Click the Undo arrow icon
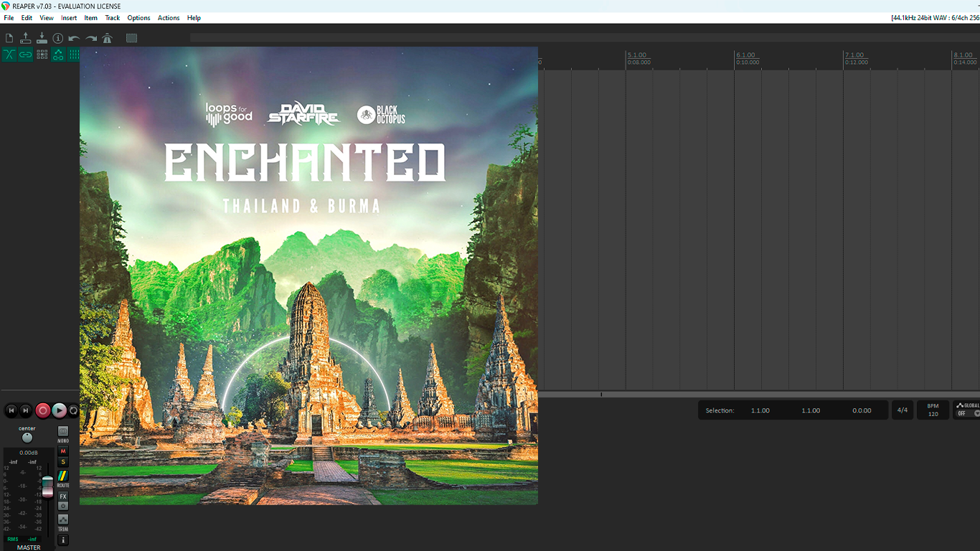980x551 pixels. click(x=75, y=39)
